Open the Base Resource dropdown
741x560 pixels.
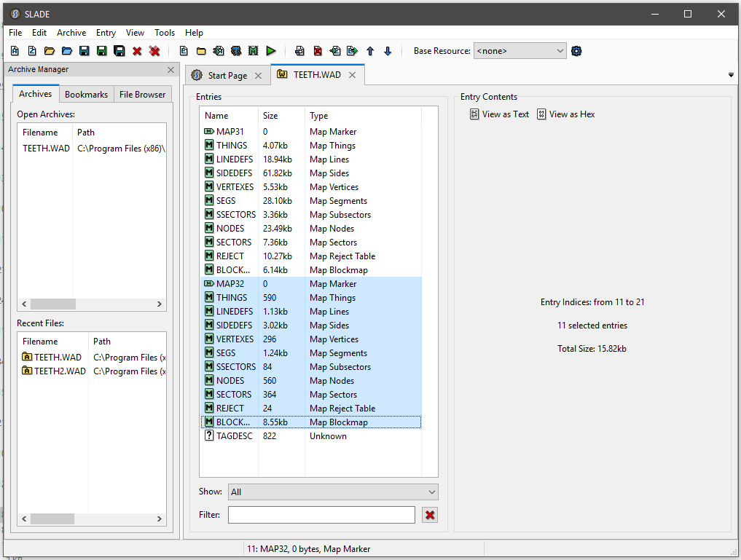[x=520, y=51]
